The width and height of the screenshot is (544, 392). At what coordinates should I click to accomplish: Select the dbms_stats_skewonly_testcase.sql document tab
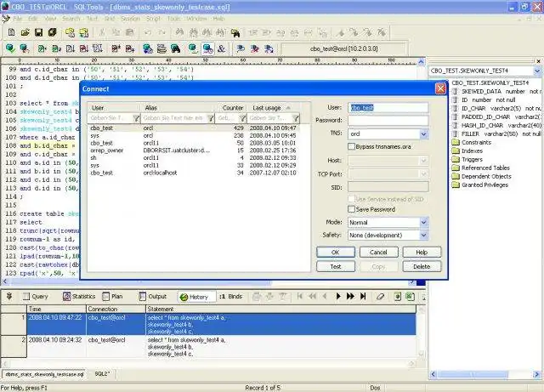[x=44, y=374]
